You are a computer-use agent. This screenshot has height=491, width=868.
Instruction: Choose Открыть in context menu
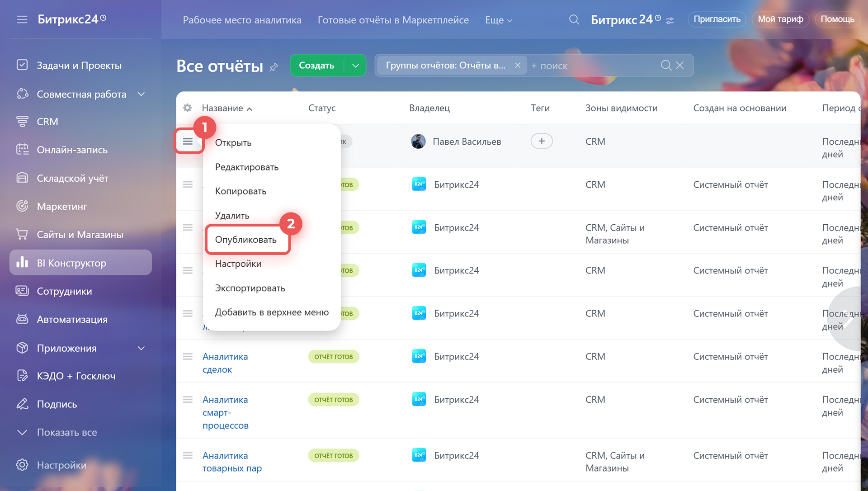(x=233, y=143)
